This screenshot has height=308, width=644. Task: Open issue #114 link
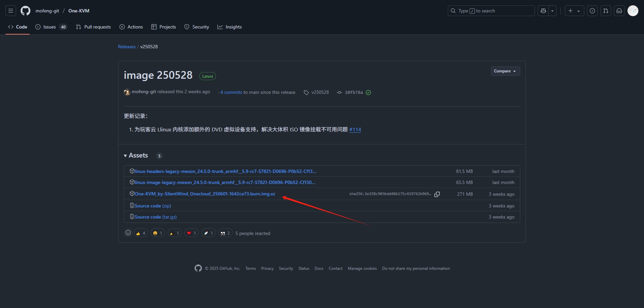(x=355, y=129)
